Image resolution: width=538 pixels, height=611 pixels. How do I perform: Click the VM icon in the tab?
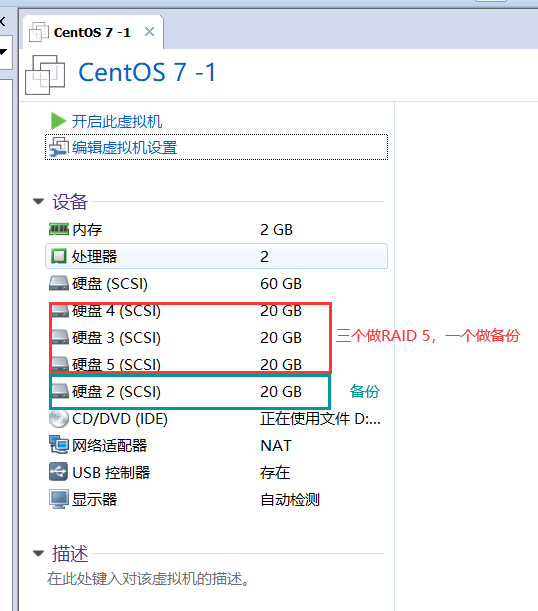[39, 32]
